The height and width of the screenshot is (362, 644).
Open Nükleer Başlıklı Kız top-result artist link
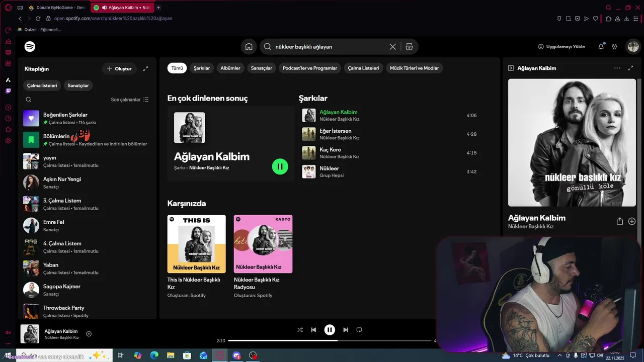209,168
